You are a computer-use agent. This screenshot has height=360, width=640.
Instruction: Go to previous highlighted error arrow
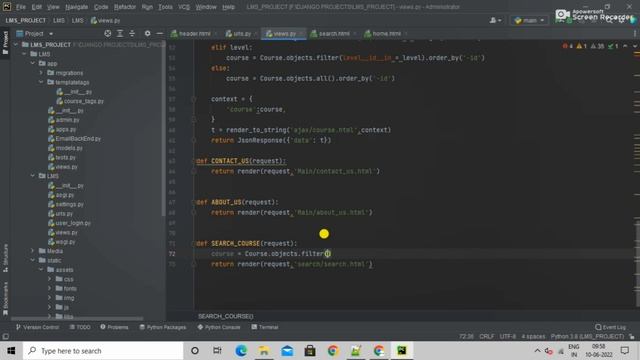tap(625, 46)
